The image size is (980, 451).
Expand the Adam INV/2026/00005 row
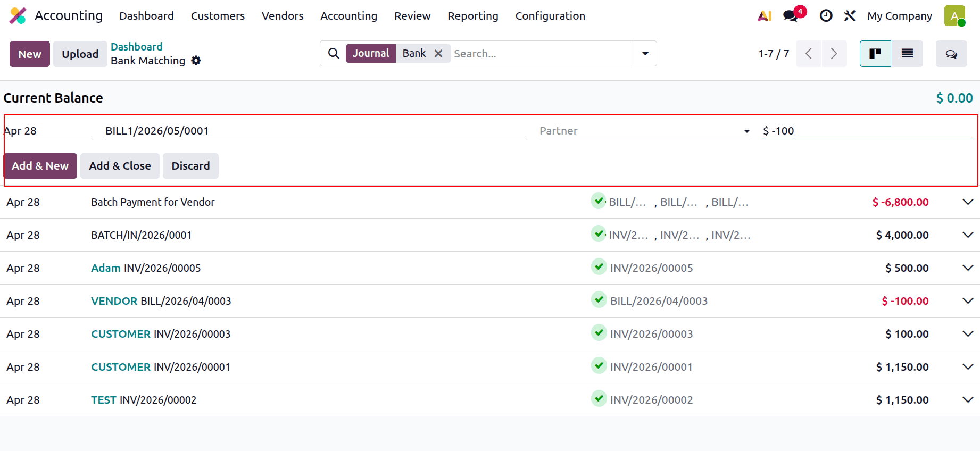pyautogui.click(x=968, y=268)
